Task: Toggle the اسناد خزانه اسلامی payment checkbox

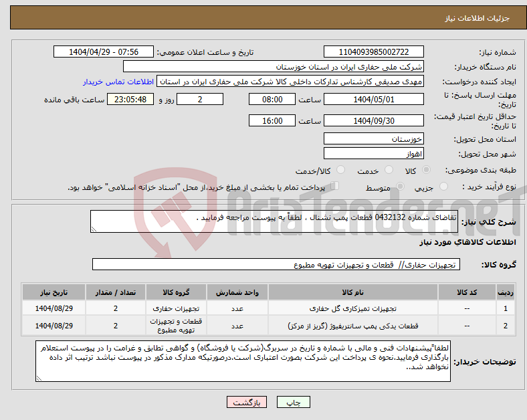Action: pyautogui.click(x=335, y=186)
